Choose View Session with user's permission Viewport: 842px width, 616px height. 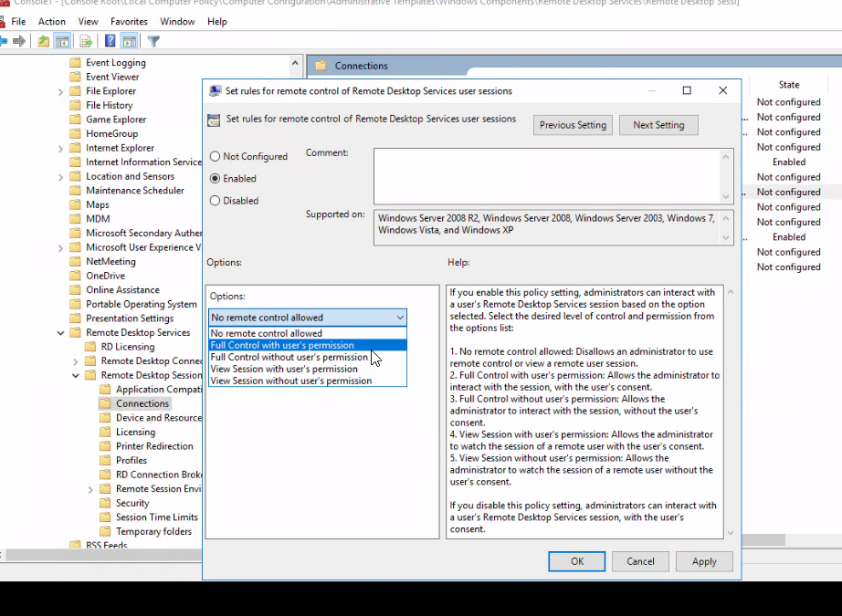(308, 369)
